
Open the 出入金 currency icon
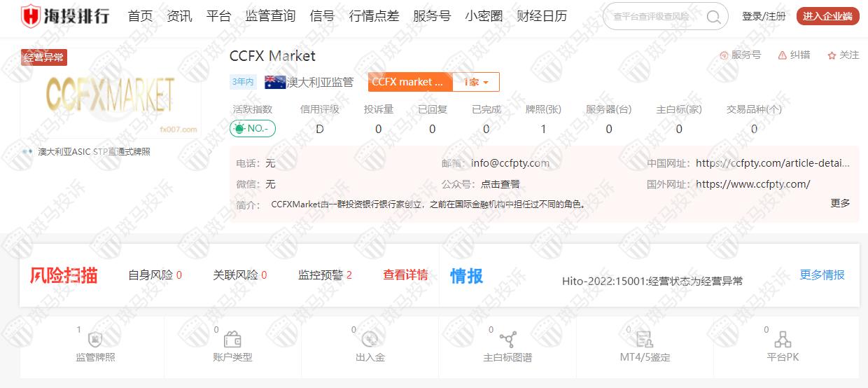tap(370, 340)
